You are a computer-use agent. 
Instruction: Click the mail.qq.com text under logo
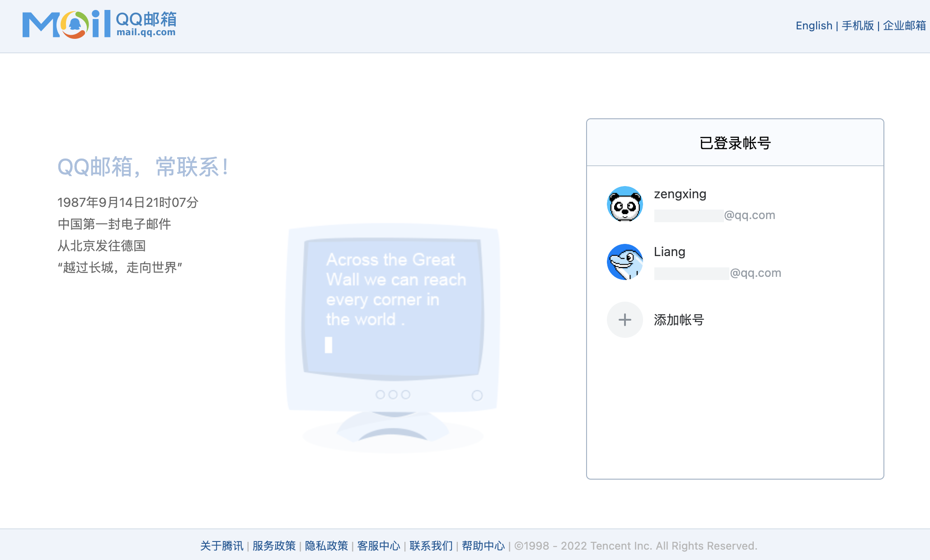[146, 32]
